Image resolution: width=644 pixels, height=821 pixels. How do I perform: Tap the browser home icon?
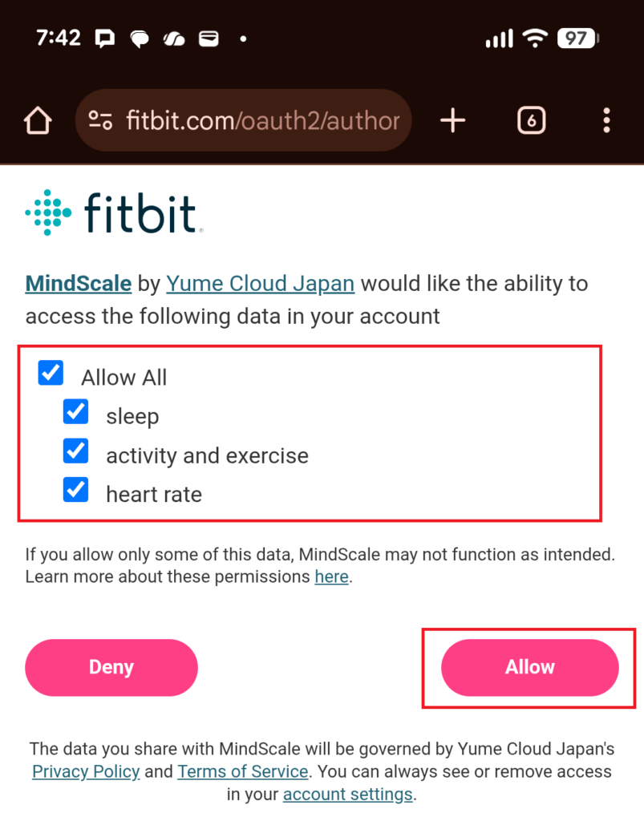(x=38, y=121)
